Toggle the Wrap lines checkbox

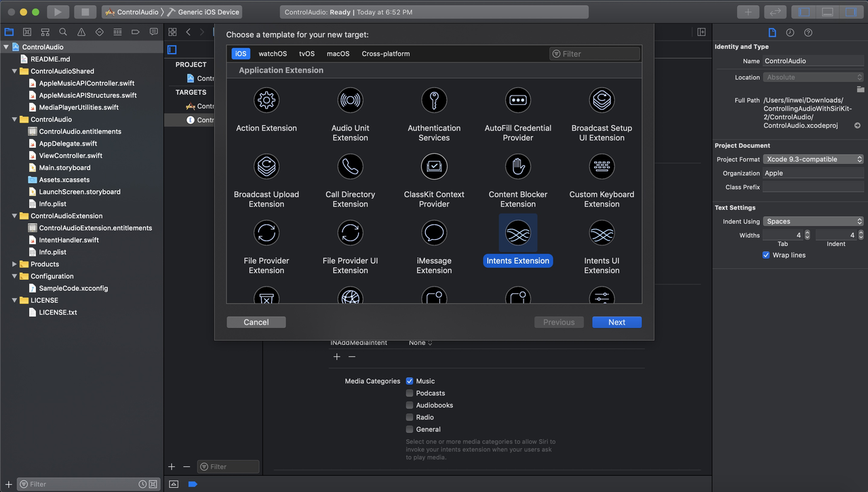(766, 255)
